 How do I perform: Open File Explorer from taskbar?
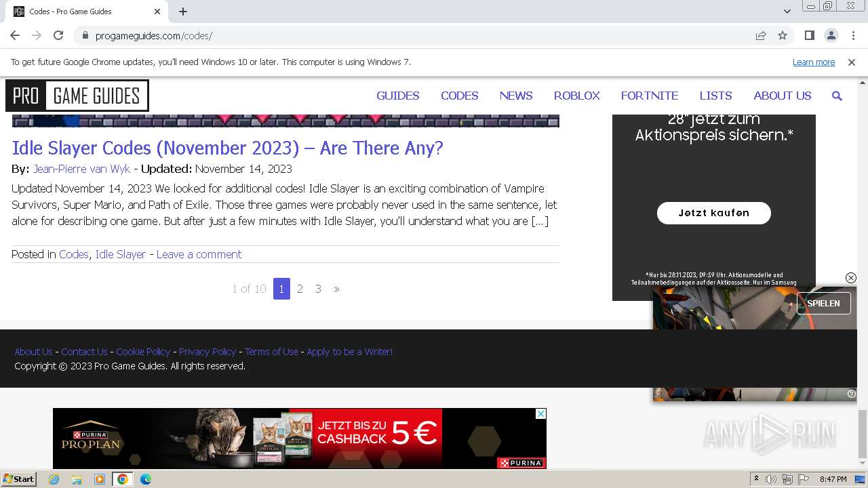click(77, 479)
